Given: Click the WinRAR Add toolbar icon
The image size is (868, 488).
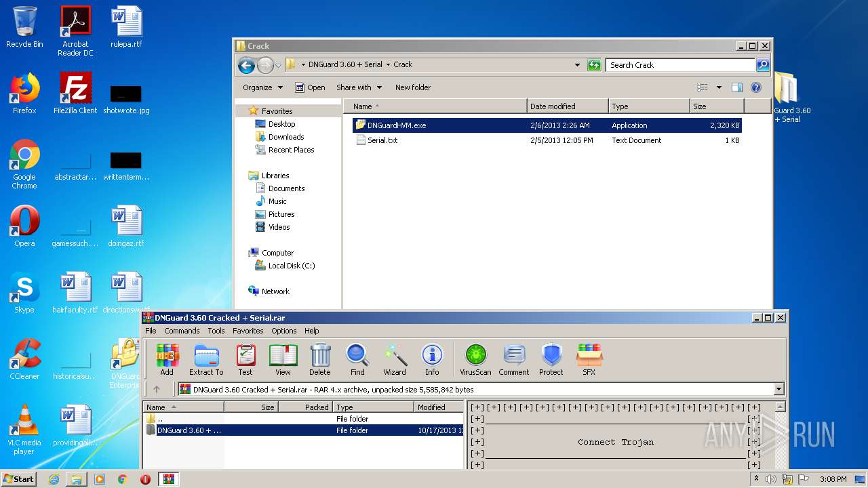Looking at the screenshot, I should coord(167,359).
